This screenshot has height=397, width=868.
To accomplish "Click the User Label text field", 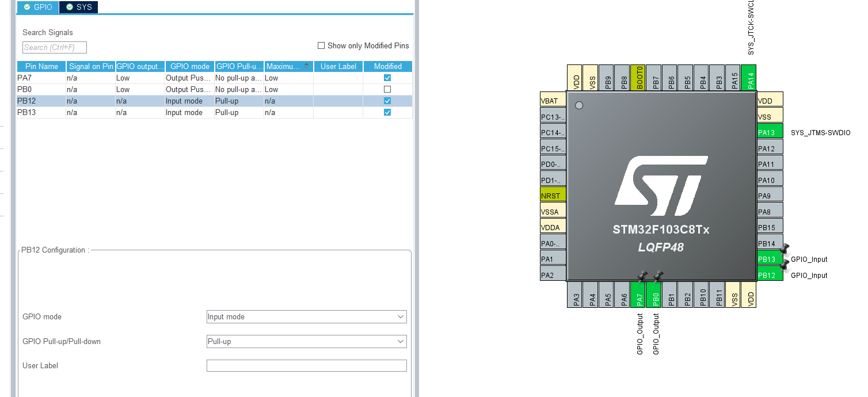I will pyautogui.click(x=306, y=365).
